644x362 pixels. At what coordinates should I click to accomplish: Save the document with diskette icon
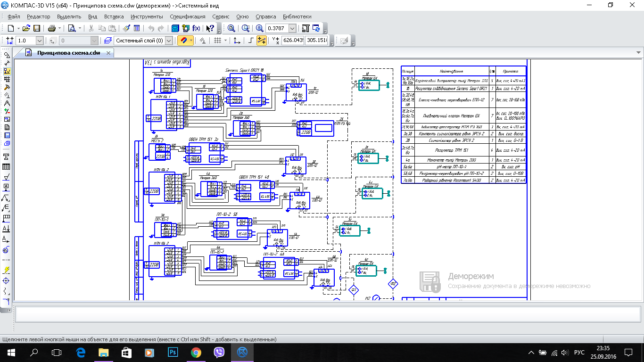[x=37, y=28]
